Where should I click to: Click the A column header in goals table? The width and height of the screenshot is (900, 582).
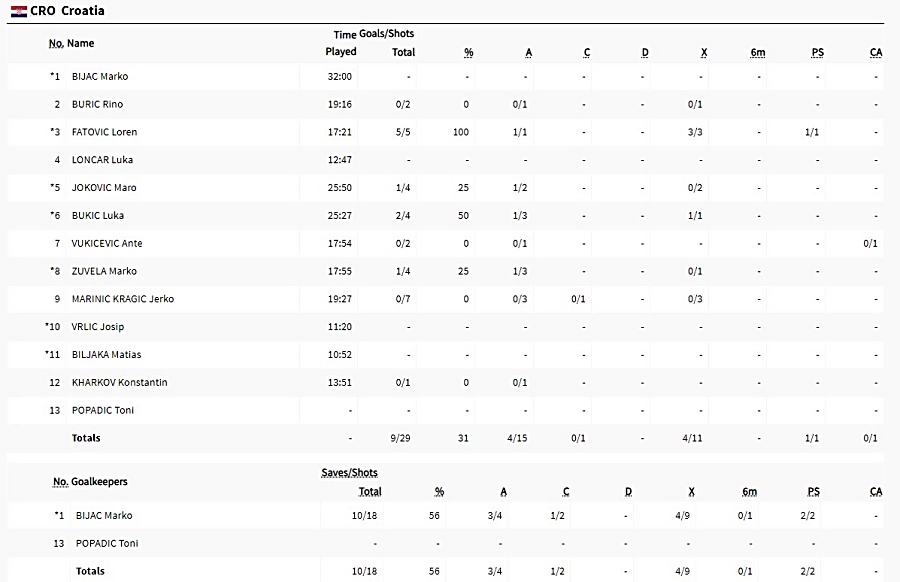click(529, 52)
